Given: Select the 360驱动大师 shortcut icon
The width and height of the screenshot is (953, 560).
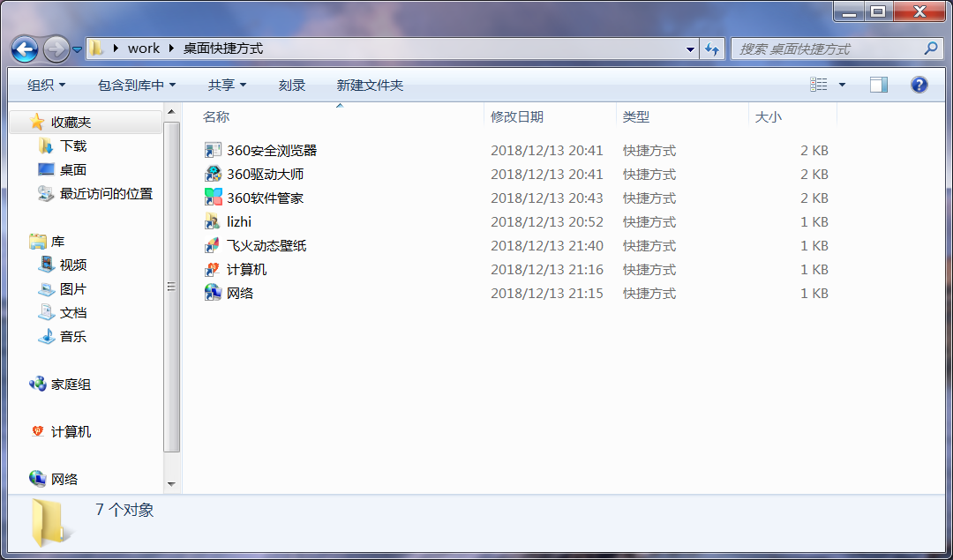Looking at the screenshot, I should [x=213, y=174].
